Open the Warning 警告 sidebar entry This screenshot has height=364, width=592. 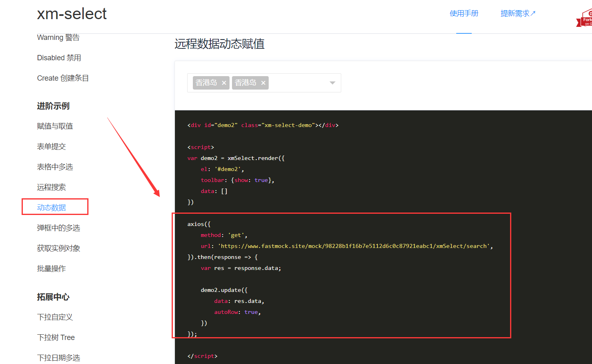pos(58,37)
